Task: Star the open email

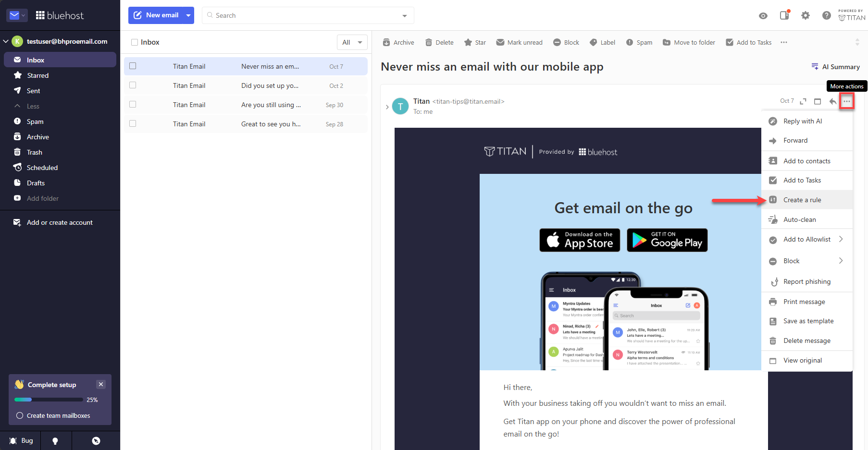Action: (x=475, y=42)
